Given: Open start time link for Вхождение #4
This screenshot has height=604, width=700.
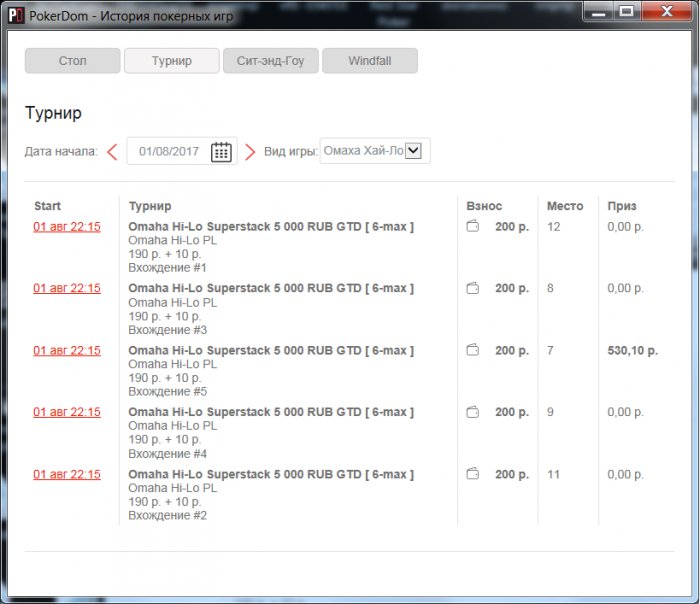Looking at the screenshot, I should click(x=67, y=412).
